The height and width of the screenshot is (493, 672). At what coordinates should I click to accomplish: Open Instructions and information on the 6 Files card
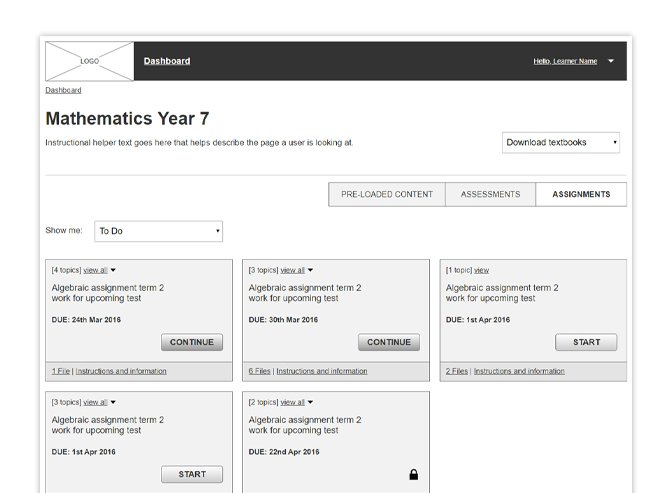(322, 371)
